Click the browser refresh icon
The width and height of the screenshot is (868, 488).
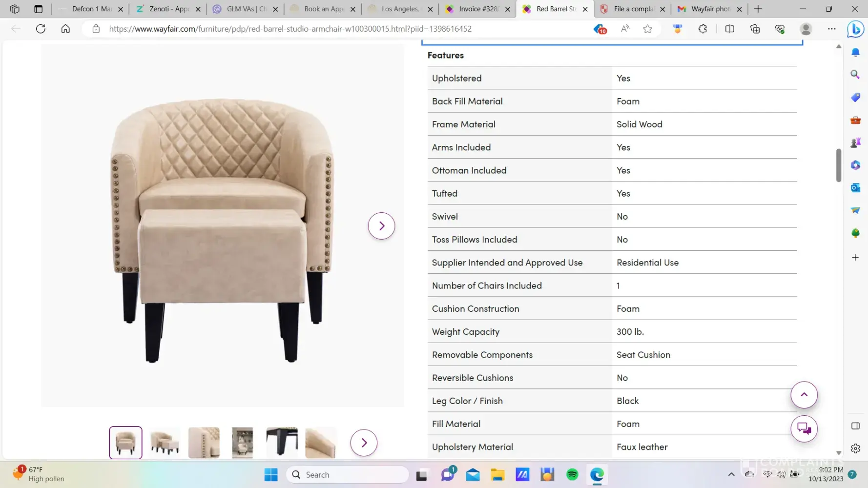click(41, 29)
